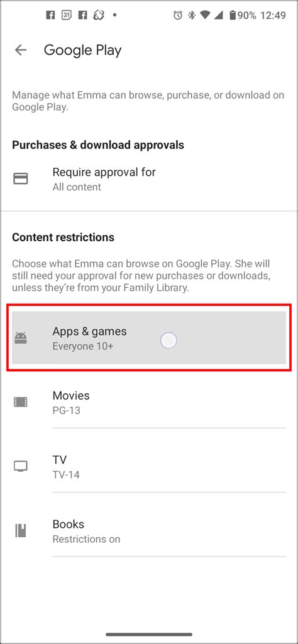Viewport: 298px width, 644px height.
Task: Tap the Google Play page title
Action: [82, 50]
